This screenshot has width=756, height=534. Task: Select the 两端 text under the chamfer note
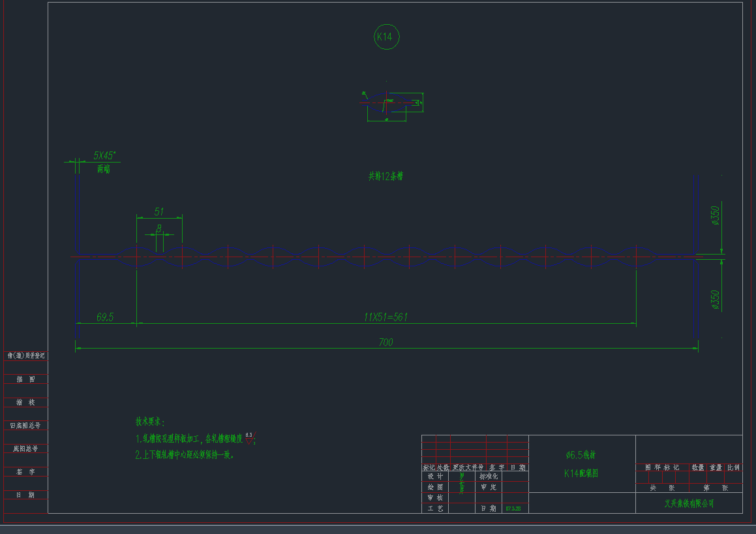(x=103, y=168)
